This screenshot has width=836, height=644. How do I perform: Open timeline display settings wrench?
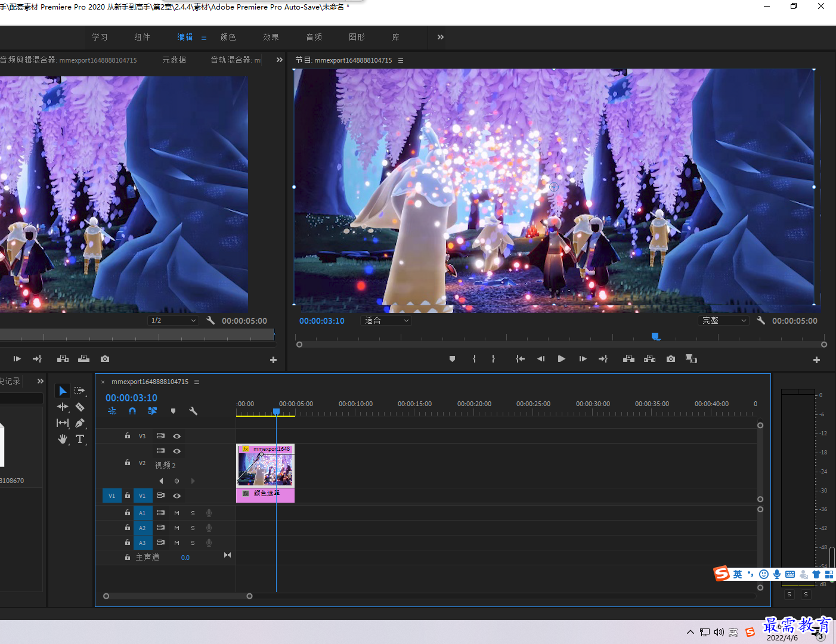tap(193, 411)
